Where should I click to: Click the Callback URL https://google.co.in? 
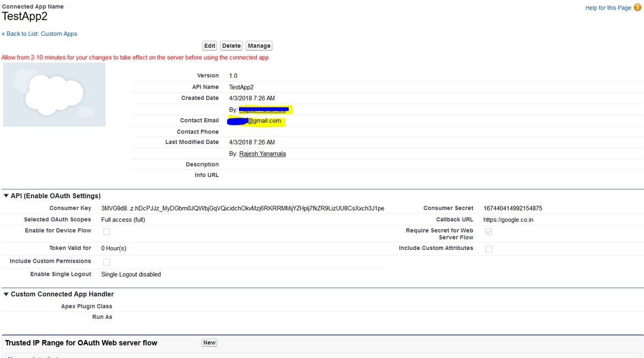508,220
